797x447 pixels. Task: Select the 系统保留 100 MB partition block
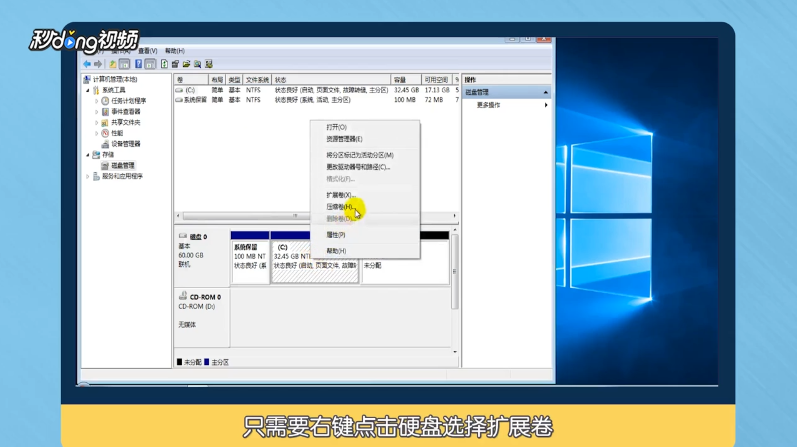[250, 257]
